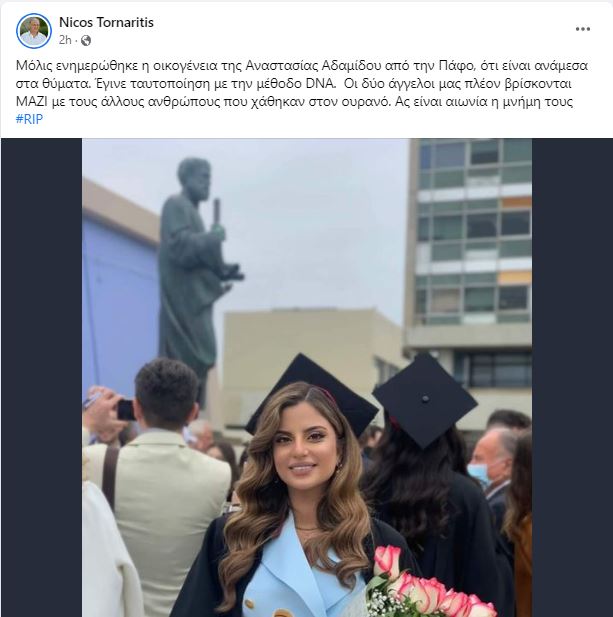Click the pink rose bouquet in photo
The image size is (613, 617).
427,584
